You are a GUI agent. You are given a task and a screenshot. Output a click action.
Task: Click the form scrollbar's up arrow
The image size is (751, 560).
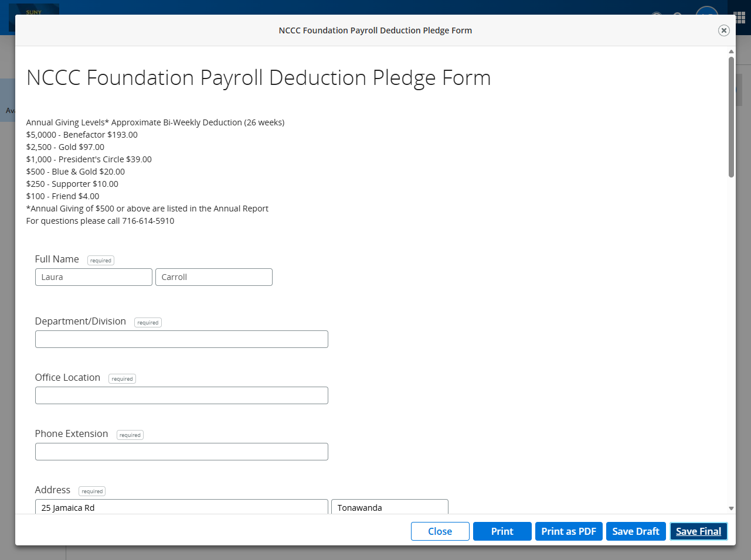click(x=731, y=52)
